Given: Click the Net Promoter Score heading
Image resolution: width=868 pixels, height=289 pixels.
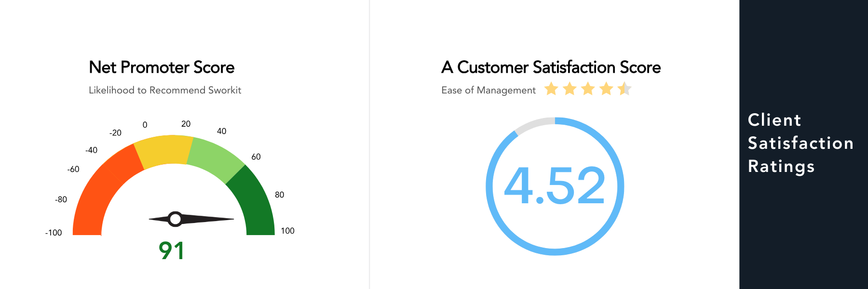Looking at the screenshot, I should click(x=162, y=67).
